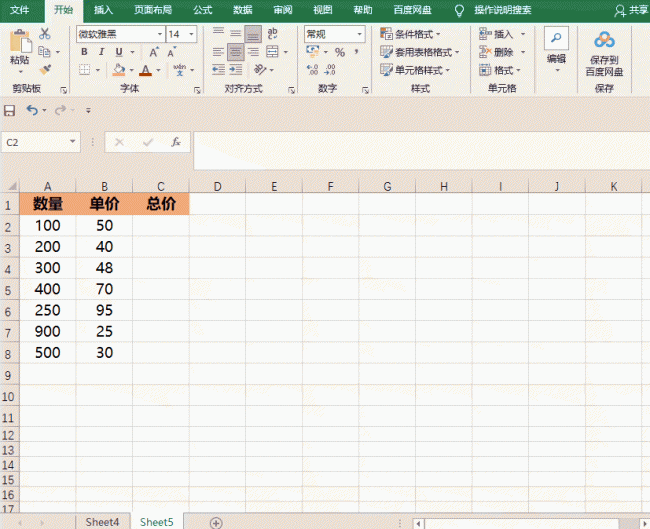Click in the formula bar
Viewport: 650px width, 529px height.
point(422,150)
